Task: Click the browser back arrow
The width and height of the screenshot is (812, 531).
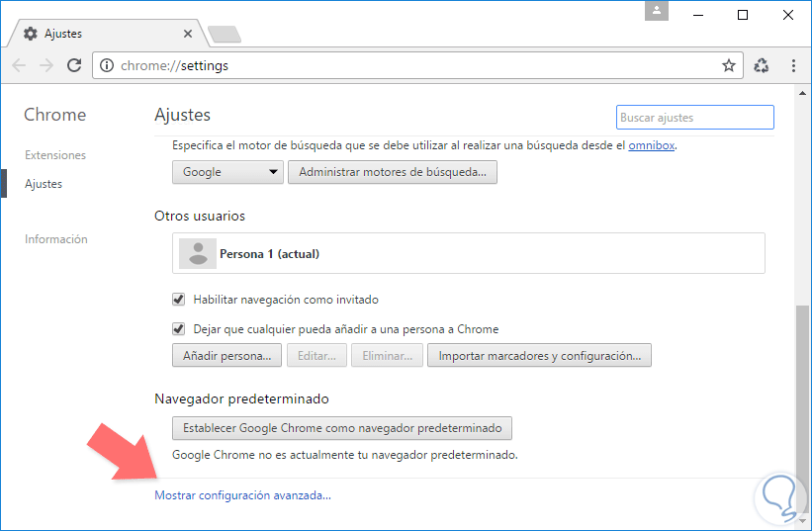Action: (19, 65)
